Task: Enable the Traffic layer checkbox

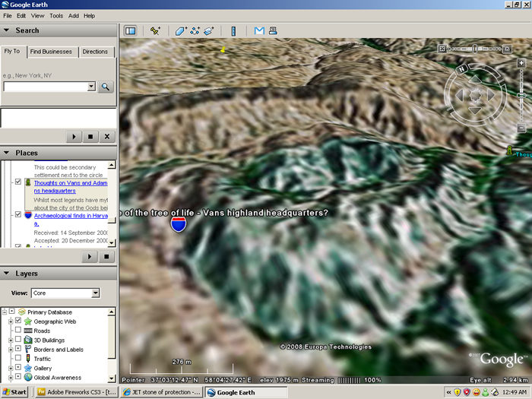Action: coord(18,358)
